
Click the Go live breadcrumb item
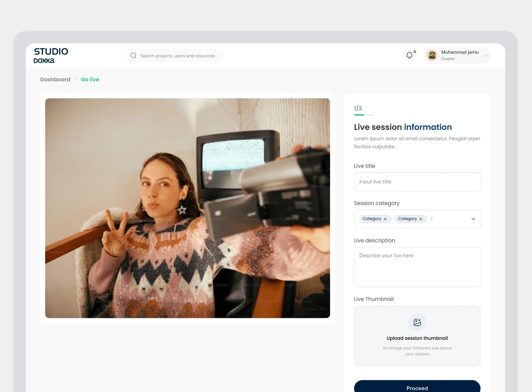click(90, 79)
